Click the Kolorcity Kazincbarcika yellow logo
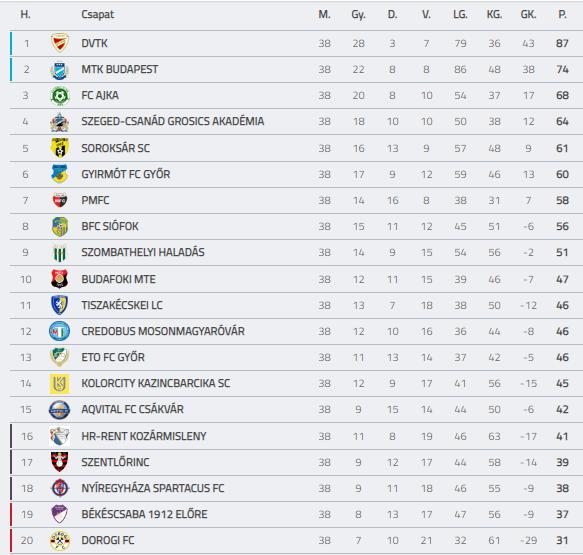 (59, 384)
